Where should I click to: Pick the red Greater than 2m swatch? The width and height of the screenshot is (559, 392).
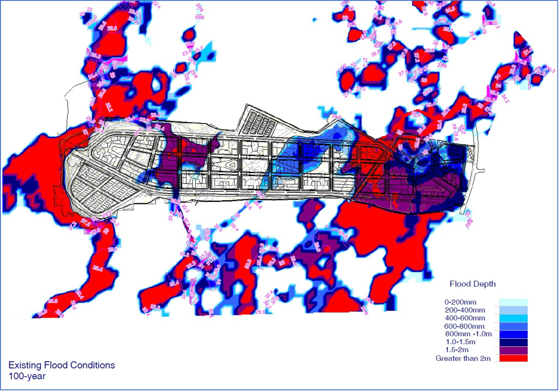coord(513,358)
